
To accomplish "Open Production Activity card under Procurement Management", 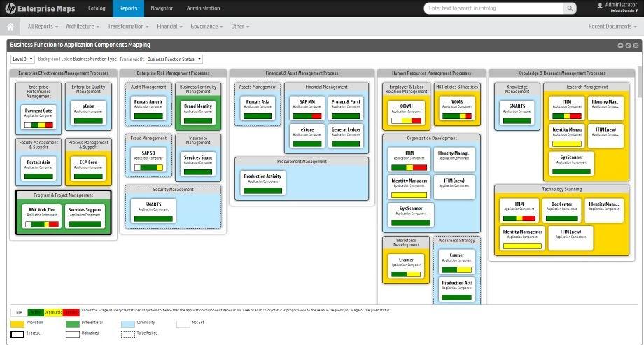I will 263,183.
